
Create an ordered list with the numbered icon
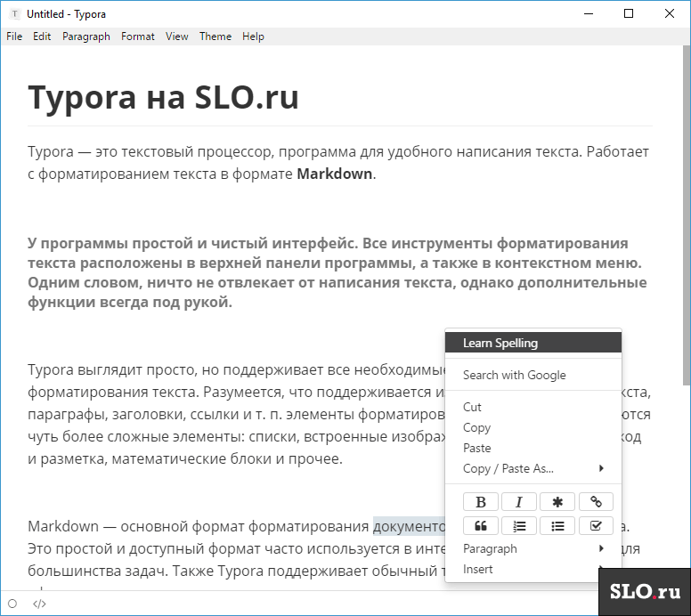(x=519, y=526)
